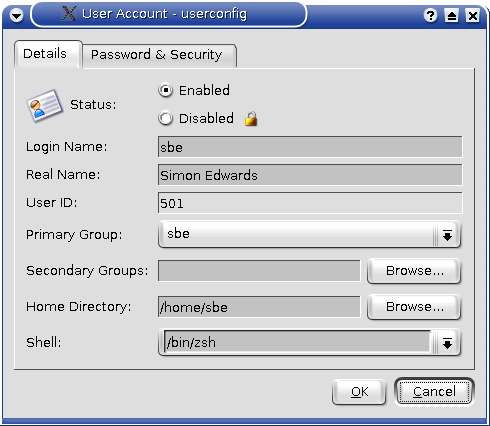
Task: Confirm with the OK button
Action: click(x=359, y=392)
